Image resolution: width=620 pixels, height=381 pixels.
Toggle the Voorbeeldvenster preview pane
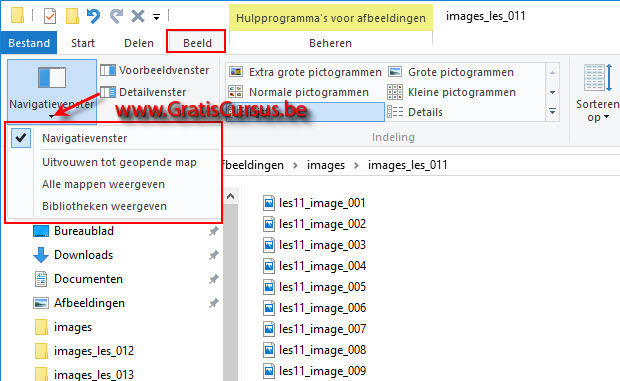(x=154, y=70)
